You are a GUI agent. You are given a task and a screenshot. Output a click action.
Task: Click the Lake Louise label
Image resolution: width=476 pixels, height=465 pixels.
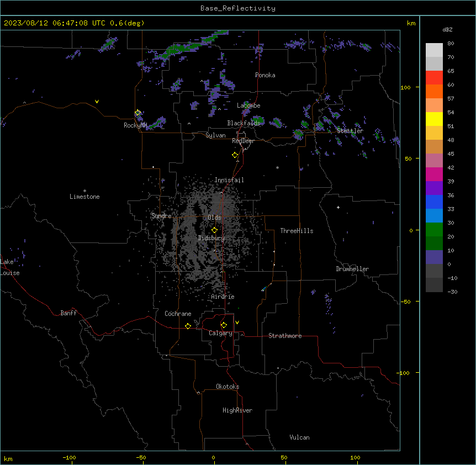pos(10,267)
